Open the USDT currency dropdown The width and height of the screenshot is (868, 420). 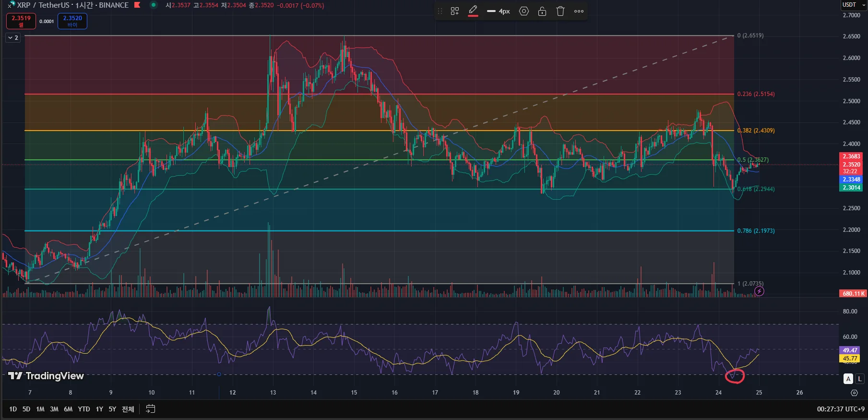coord(854,5)
